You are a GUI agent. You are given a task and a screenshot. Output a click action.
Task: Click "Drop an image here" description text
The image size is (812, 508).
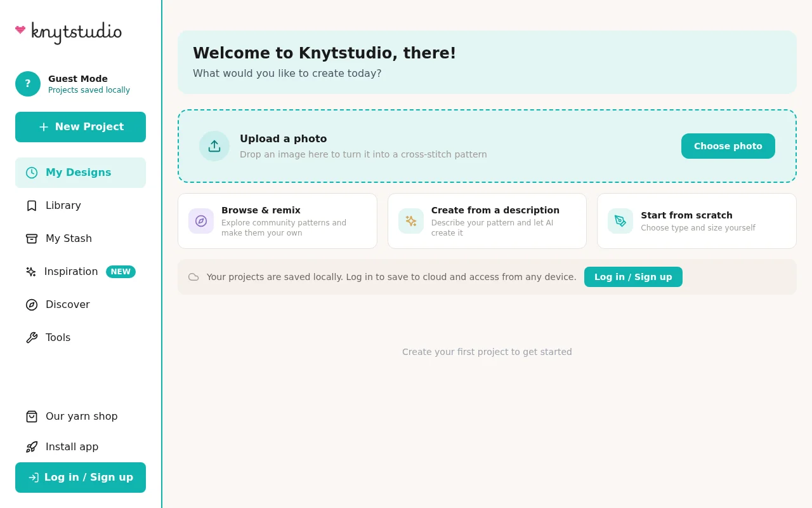tap(363, 154)
